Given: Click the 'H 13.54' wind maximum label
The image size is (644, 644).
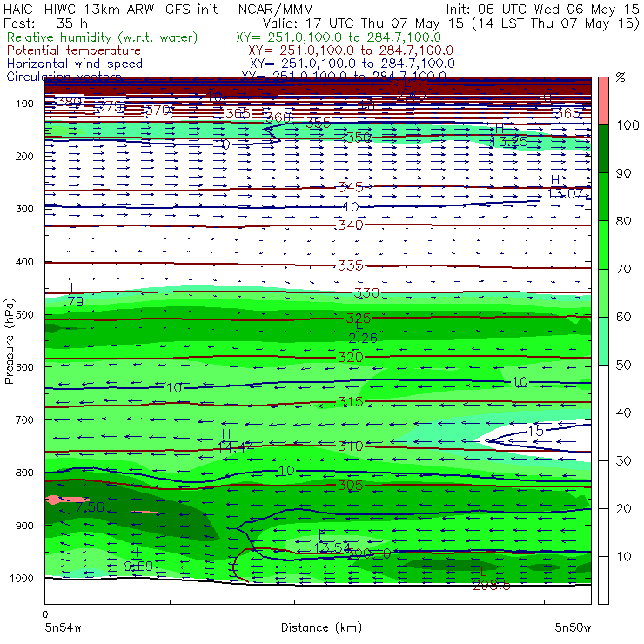Looking at the screenshot, I should (x=332, y=541).
